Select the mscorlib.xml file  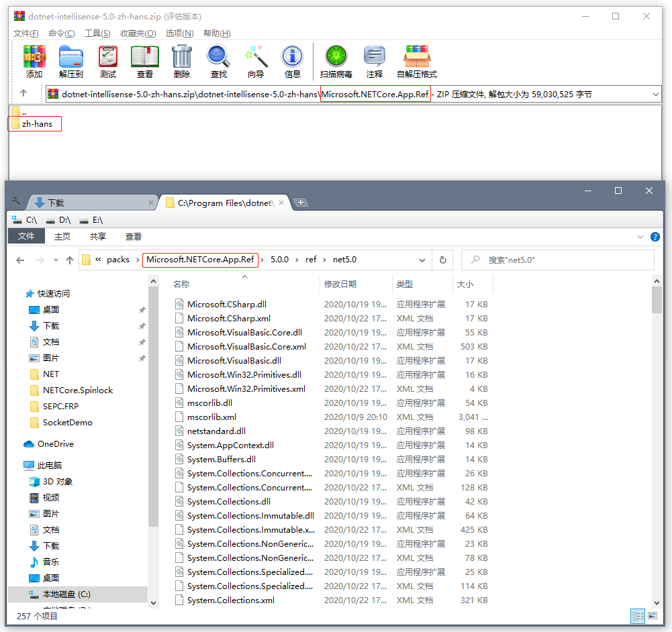[211, 417]
